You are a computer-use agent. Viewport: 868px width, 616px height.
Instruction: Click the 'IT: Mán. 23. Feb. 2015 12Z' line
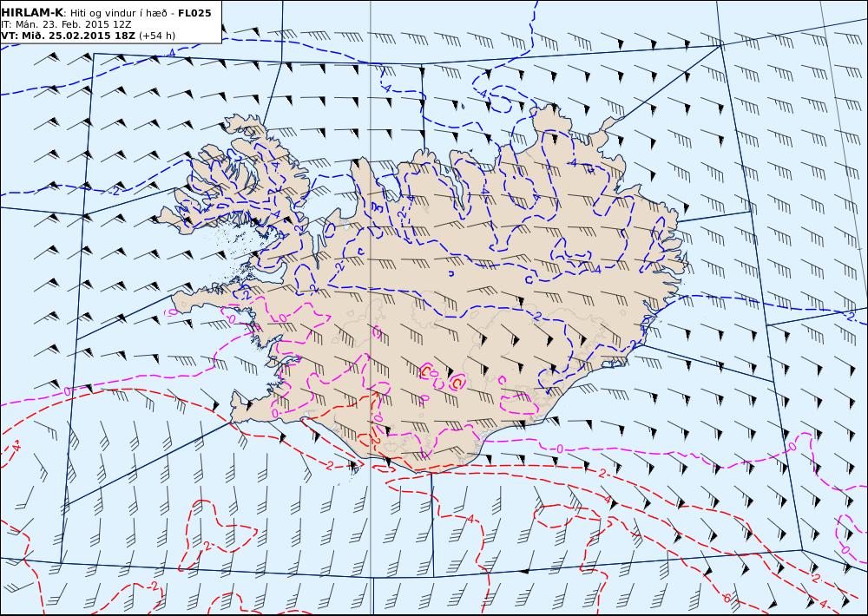click(66, 24)
